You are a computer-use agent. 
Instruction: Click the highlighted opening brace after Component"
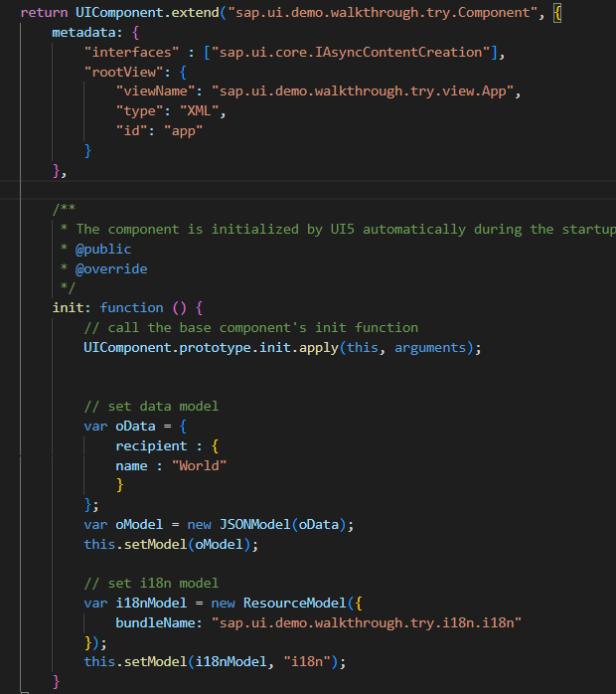(557, 13)
